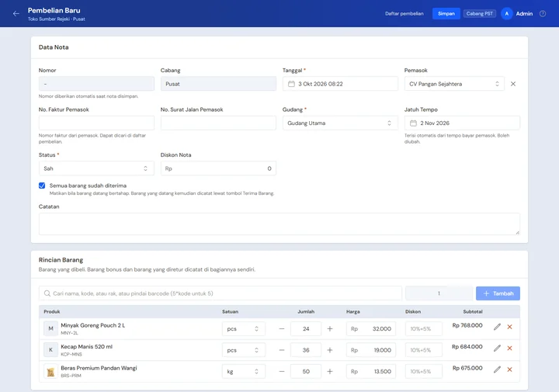Click the Cabang Pusat field

(218, 84)
